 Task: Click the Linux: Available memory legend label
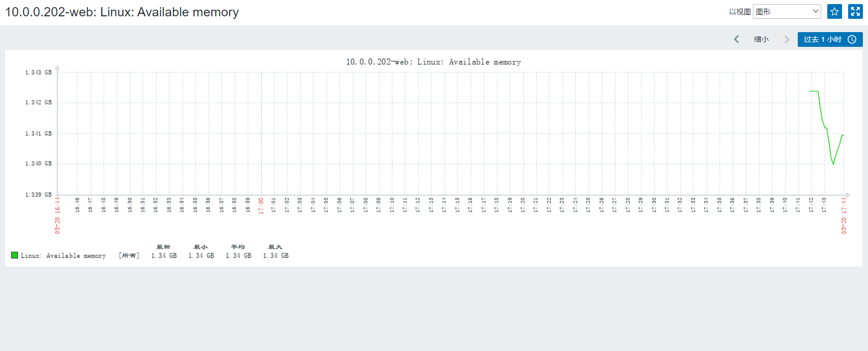click(x=63, y=256)
